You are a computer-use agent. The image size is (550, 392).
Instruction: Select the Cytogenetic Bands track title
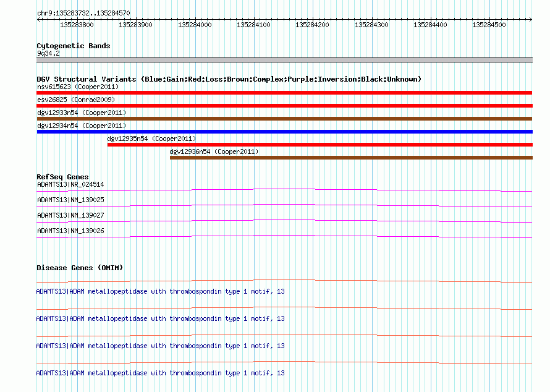pos(74,46)
